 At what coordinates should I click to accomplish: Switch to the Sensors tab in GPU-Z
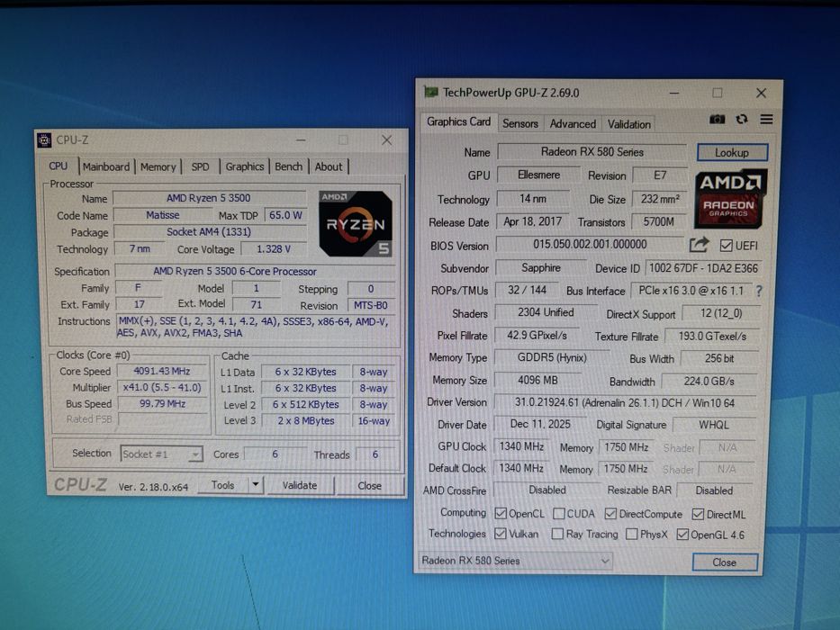tap(520, 124)
